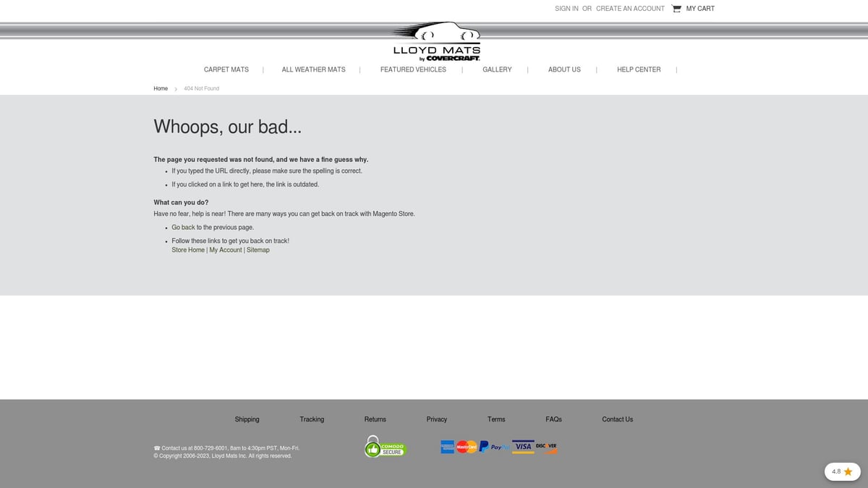868x488 pixels.
Task: Expand the About Us menu
Action: (x=564, y=69)
